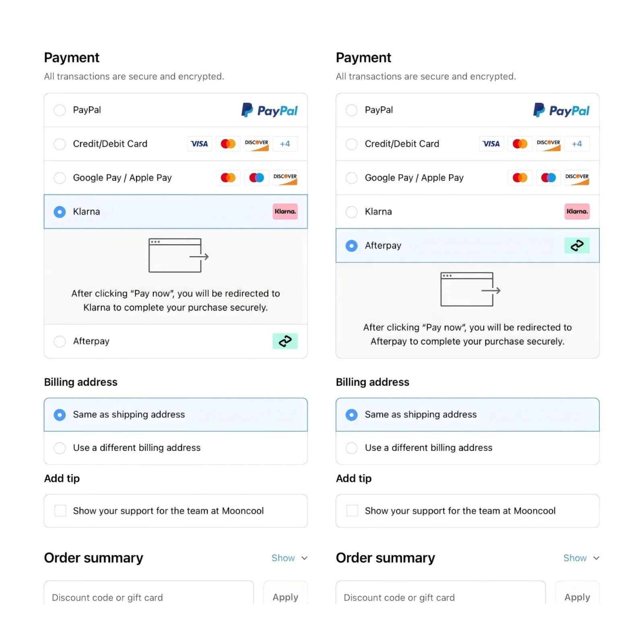The height and width of the screenshot is (644, 644).
Task: Click Discover icon beside Credit/Debit Card, right panel
Action: [548, 144]
